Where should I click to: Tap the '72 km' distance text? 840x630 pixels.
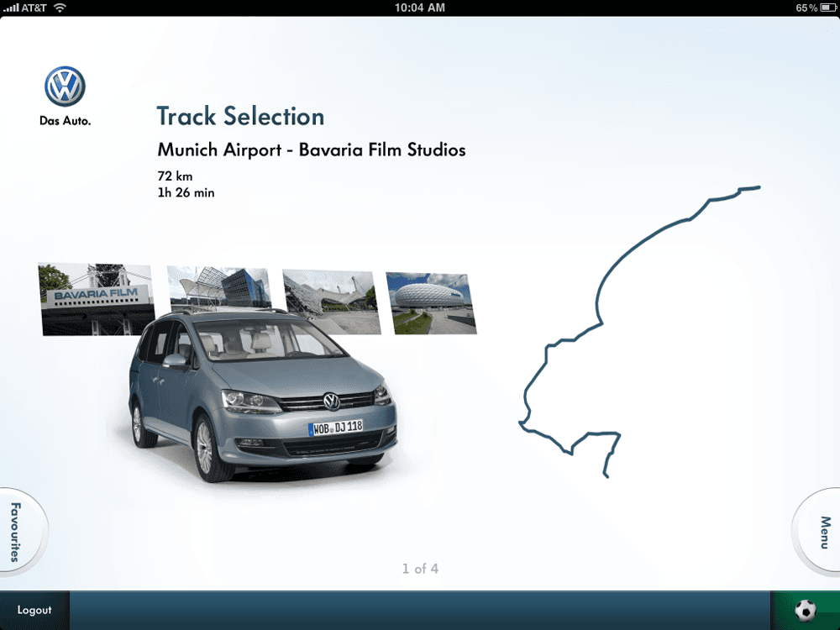point(175,176)
